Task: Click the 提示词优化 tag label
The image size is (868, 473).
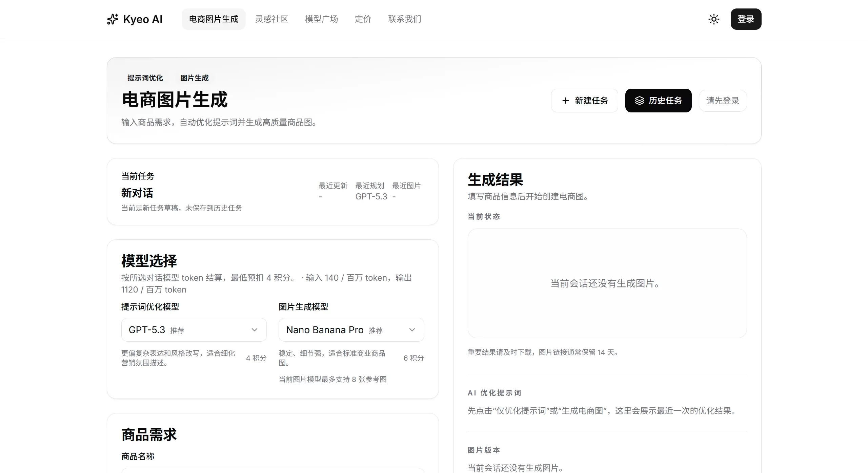Action: click(145, 78)
